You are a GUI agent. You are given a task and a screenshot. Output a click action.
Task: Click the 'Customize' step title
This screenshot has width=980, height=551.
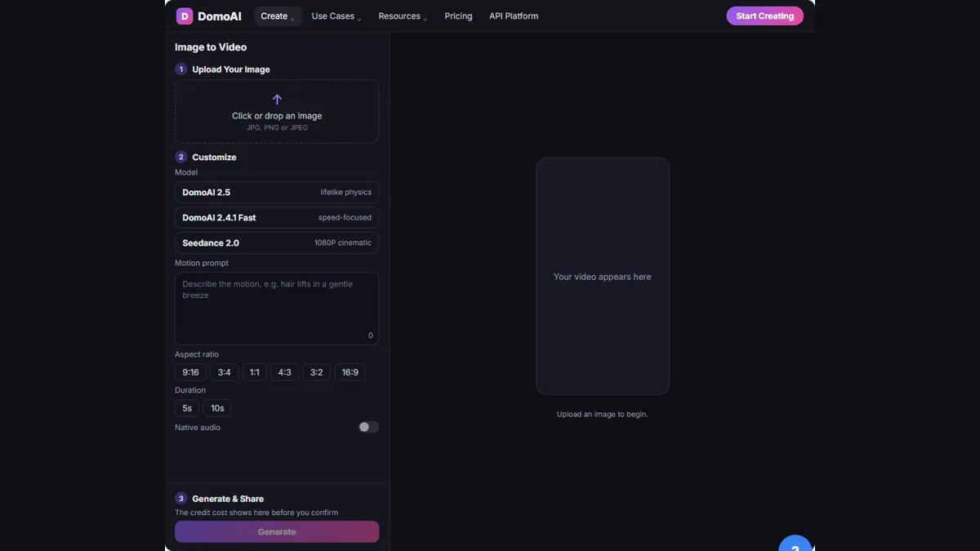click(214, 158)
